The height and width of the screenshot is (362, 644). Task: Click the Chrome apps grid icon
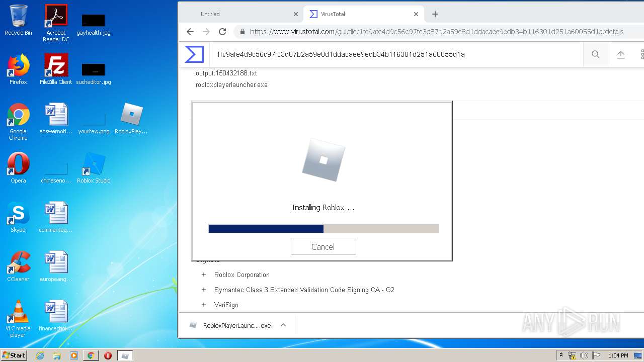pos(642,54)
